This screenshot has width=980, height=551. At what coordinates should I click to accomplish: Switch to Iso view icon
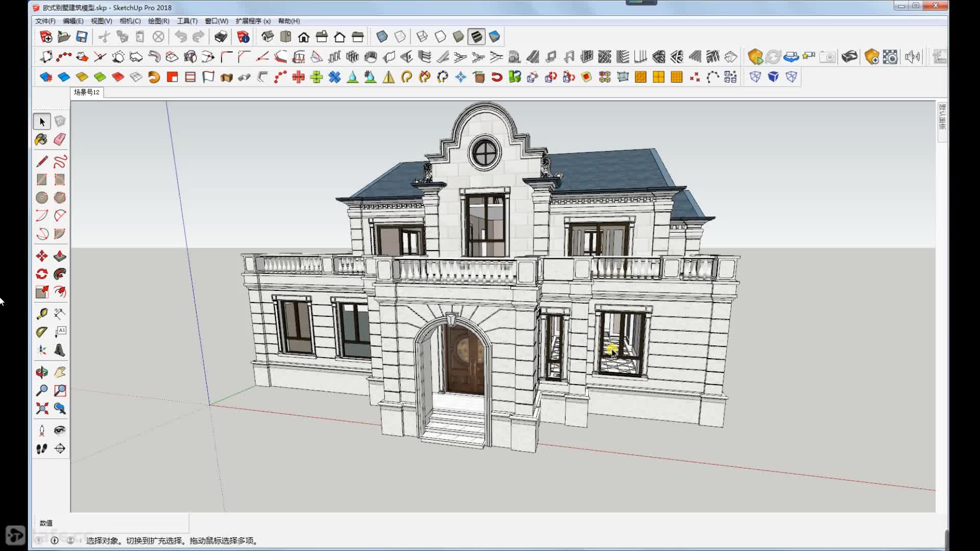coord(267,37)
